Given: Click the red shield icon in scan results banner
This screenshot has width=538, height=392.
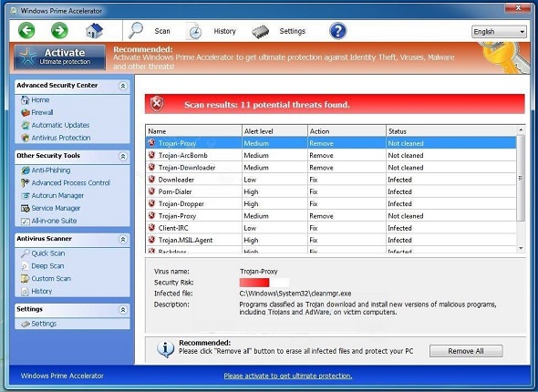Looking at the screenshot, I should tap(157, 104).
